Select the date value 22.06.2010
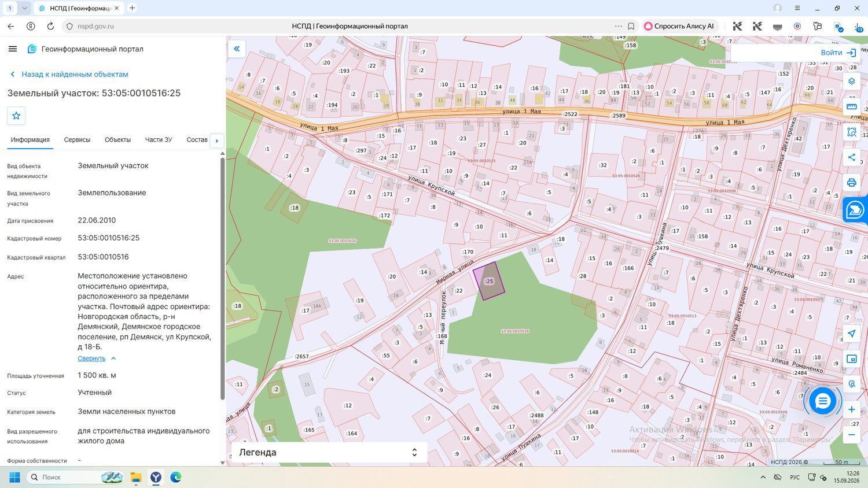 tap(97, 220)
